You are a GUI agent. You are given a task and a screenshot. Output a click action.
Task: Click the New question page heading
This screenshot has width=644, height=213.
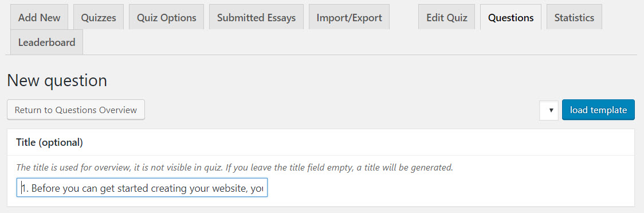click(57, 80)
